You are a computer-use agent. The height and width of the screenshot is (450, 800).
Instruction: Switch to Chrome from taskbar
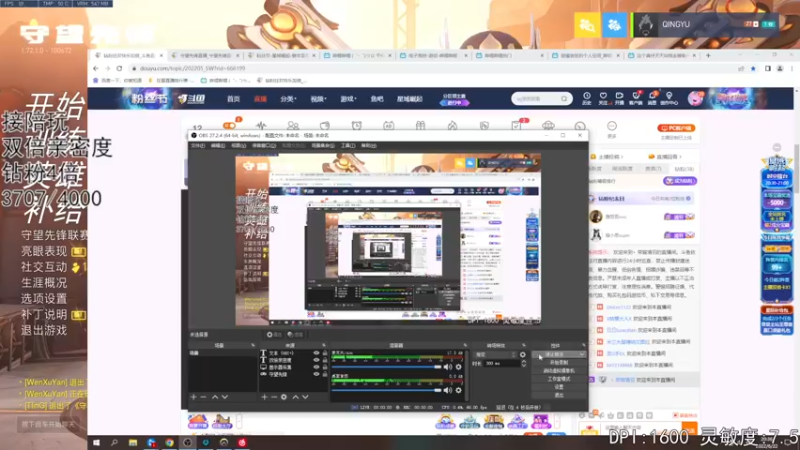(169, 442)
